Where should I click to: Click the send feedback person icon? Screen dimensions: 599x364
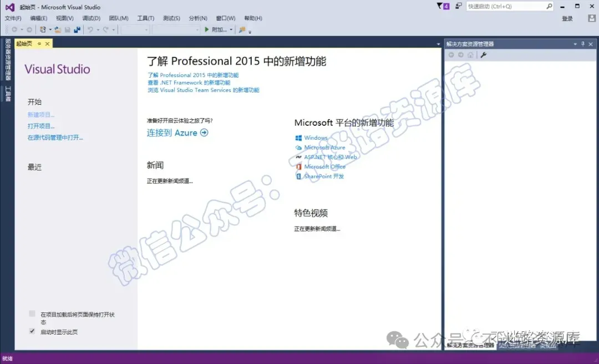click(459, 6)
